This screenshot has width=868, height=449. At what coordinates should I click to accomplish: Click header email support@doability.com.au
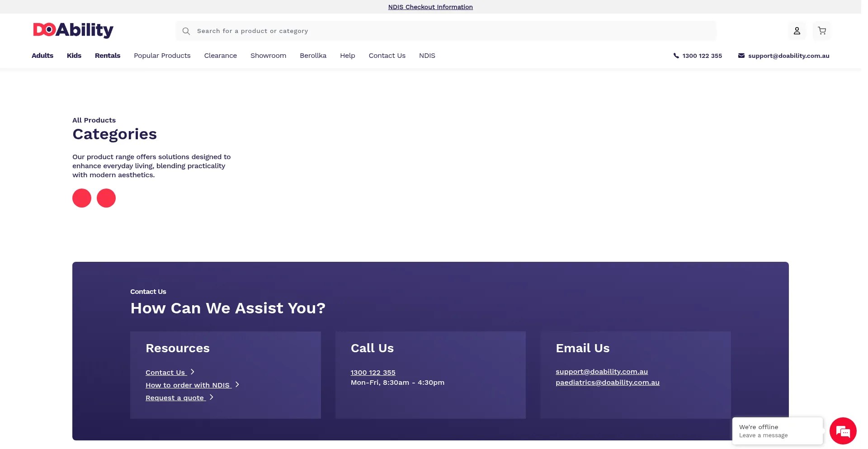[x=788, y=56]
